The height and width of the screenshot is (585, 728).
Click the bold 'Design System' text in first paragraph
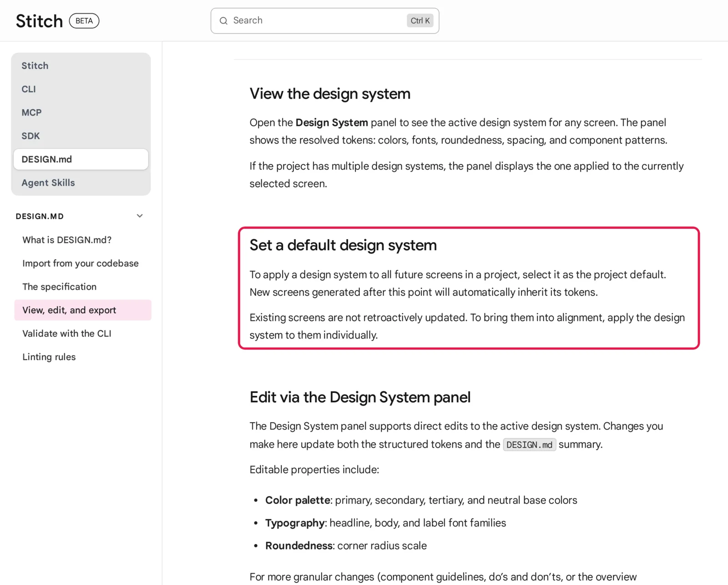pyautogui.click(x=332, y=123)
